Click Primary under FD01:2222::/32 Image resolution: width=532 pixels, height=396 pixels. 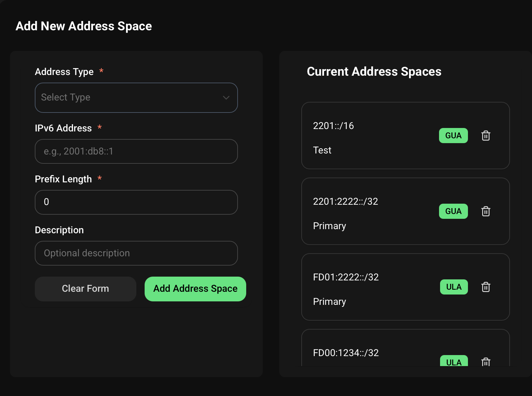tap(330, 302)
